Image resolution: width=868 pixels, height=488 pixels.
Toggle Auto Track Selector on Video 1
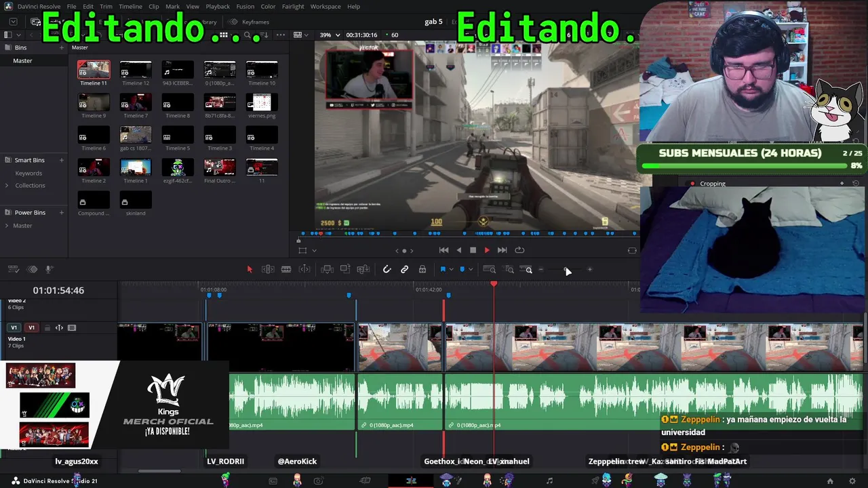(x=59, y=328)
